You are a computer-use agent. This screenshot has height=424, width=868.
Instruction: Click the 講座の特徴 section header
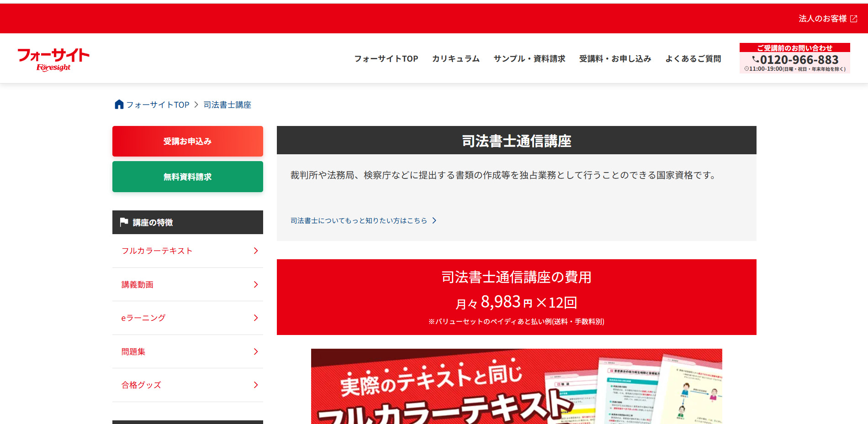[x=188, y=222]
